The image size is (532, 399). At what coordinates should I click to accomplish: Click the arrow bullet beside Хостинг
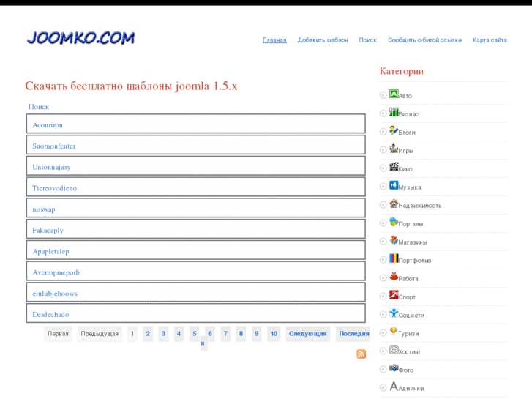[383, 351]
